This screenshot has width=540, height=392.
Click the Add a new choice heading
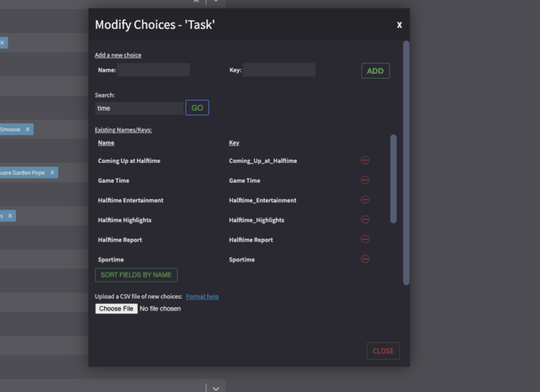(118, 55)
